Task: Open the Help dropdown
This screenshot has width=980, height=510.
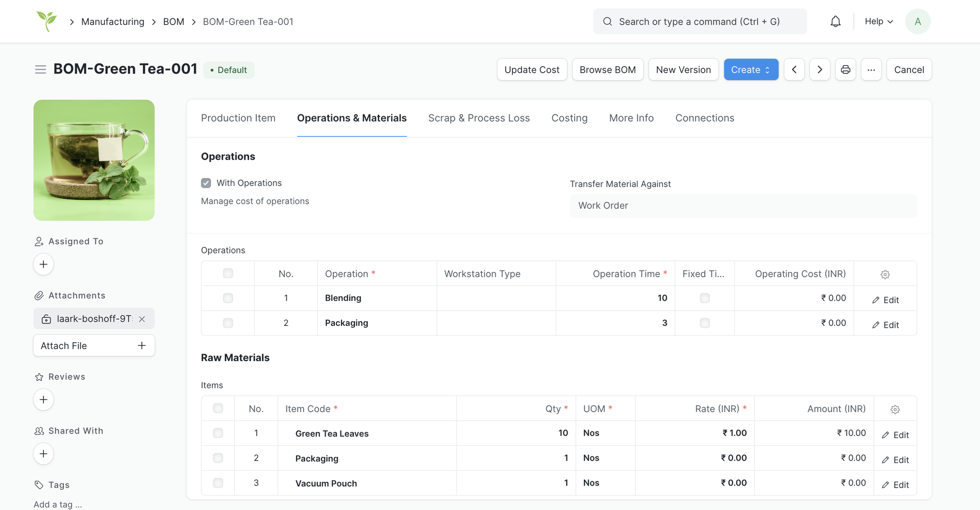Action: tap(879, 21)
